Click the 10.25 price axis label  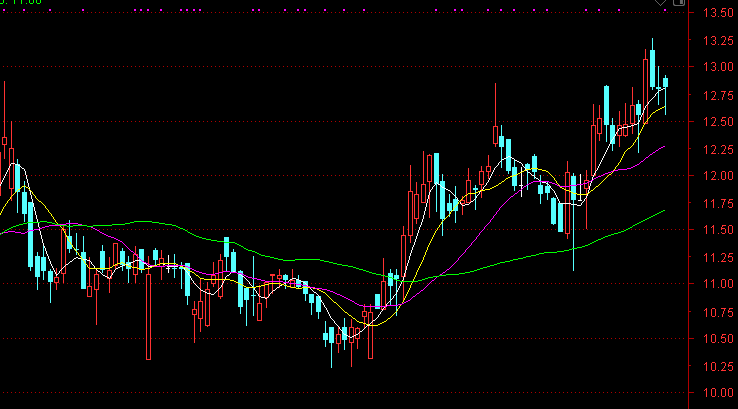(718, 366)
